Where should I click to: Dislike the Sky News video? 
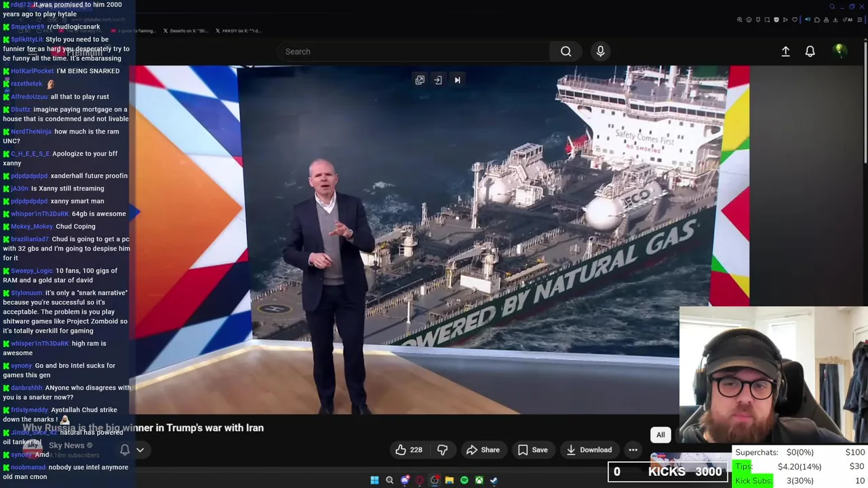coord(442,449)
